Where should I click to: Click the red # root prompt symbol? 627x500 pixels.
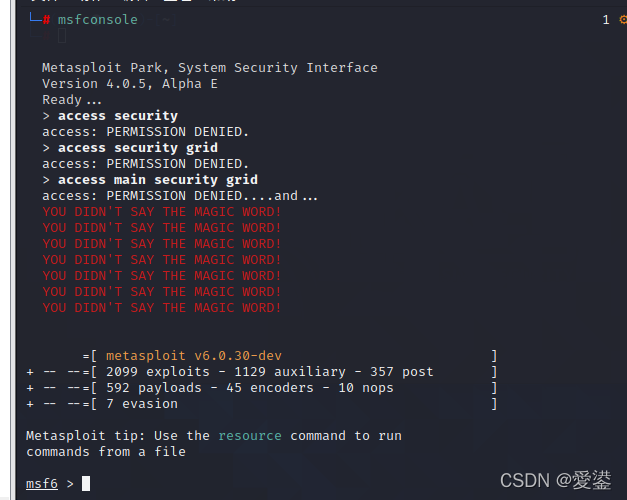[x=47, y=20]
